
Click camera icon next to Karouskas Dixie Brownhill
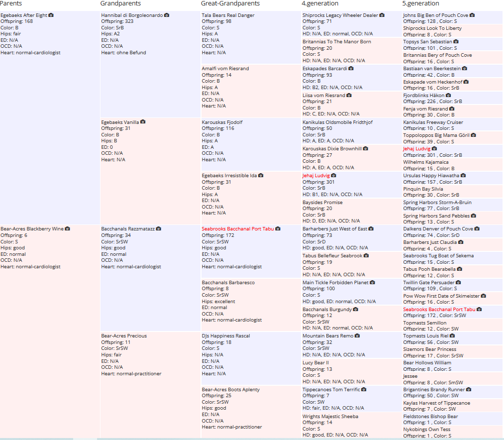(x=366, y=149)
